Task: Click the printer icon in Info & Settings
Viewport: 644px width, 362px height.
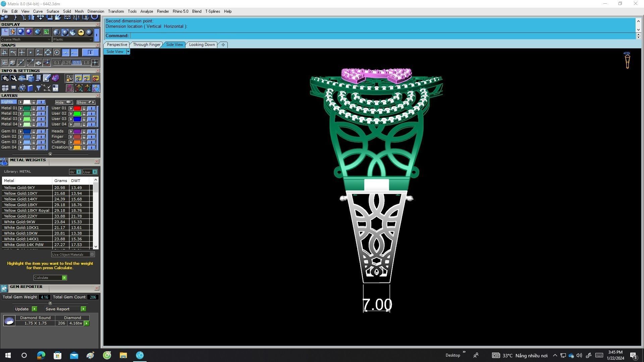Action: coord(22,78)
